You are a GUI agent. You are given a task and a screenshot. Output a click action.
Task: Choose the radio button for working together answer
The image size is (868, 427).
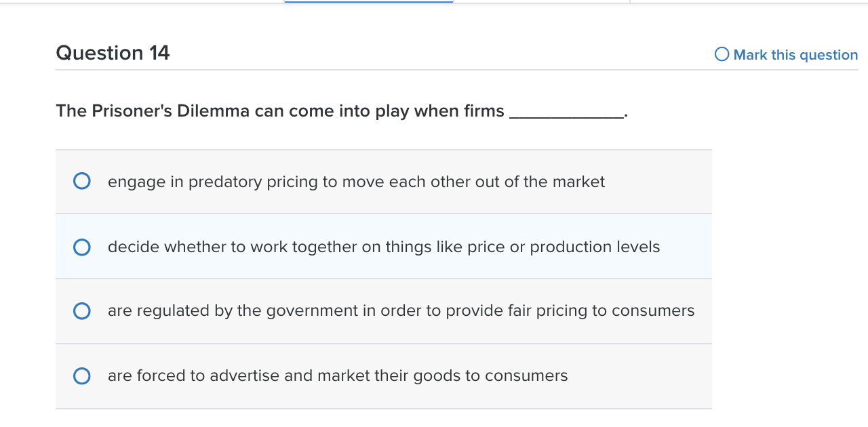[x=82, y=247]
